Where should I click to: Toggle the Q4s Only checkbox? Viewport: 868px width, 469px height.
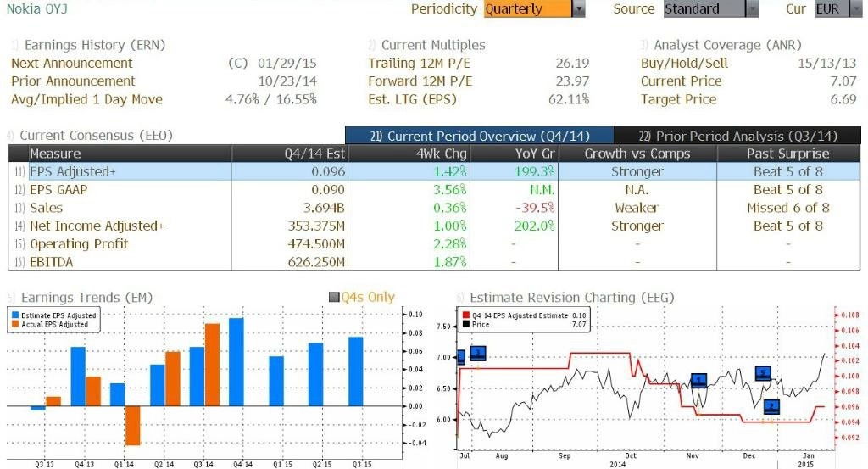[334, 298]
